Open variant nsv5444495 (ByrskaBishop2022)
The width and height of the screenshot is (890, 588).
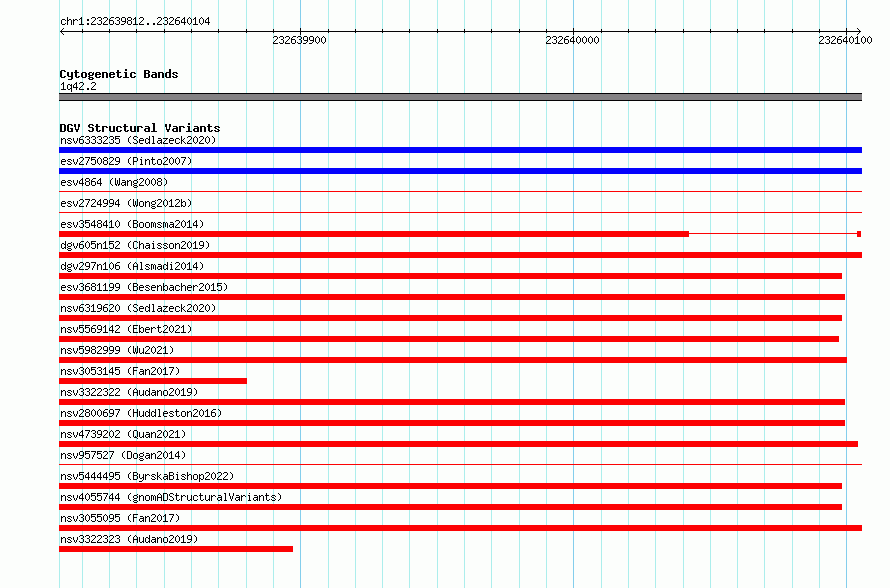(x=147, y=476)
